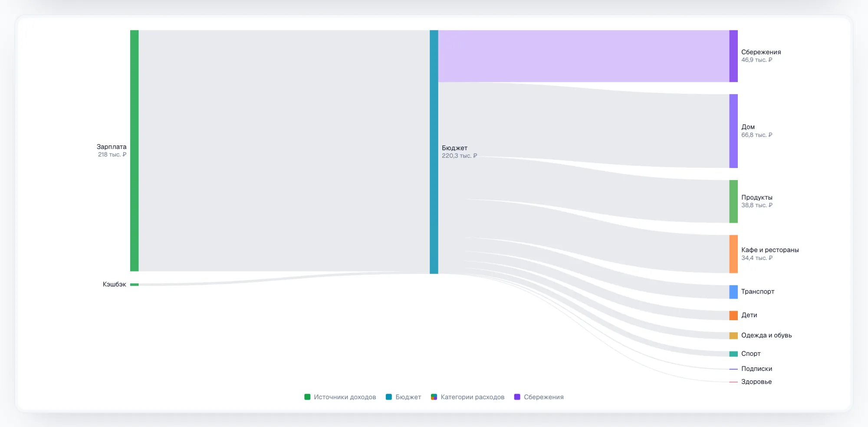Click the purple Сбережения legend swatch
The image size is (868, 427).
517,397
